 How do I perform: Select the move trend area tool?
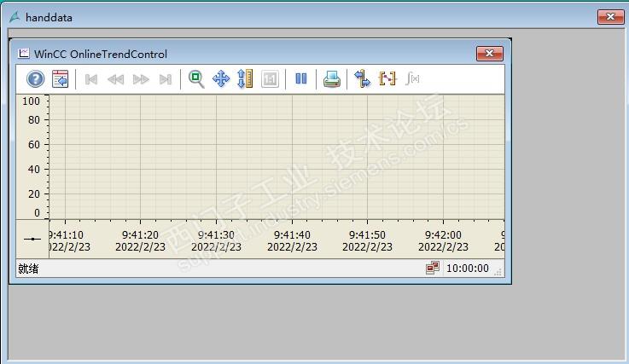coord(221,78)
